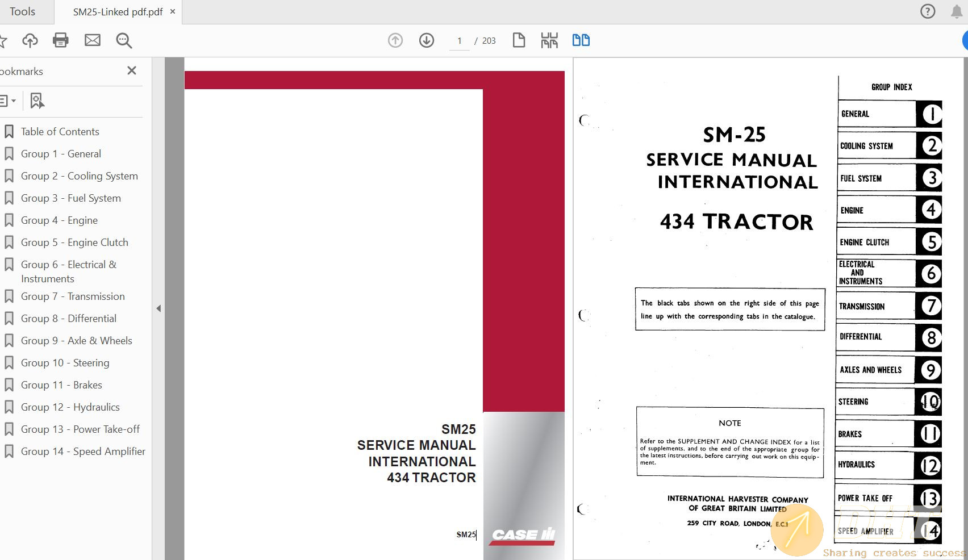Collapse the bookmarks pane with side arrow
Viewport: 968px width, 560px height.
158,308
